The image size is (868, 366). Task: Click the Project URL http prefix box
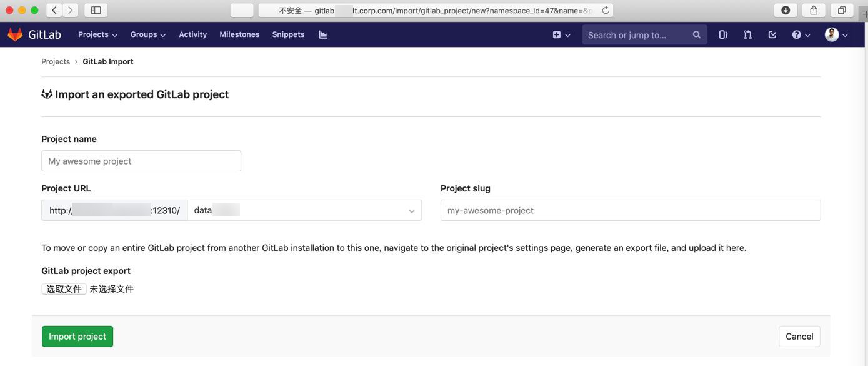point(114,210)
